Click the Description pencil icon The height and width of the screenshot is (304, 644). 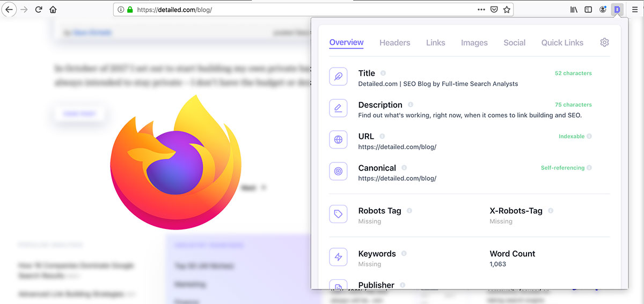(x=338, y=108)
